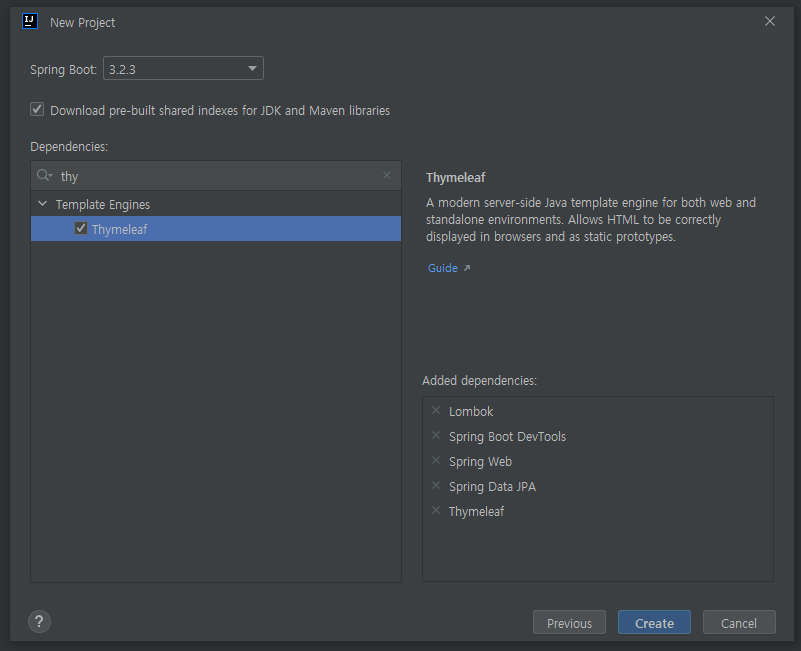Go back with the Previous button
Screen dimensions: 801x651
pyautogui.click(x=569, y=622)
